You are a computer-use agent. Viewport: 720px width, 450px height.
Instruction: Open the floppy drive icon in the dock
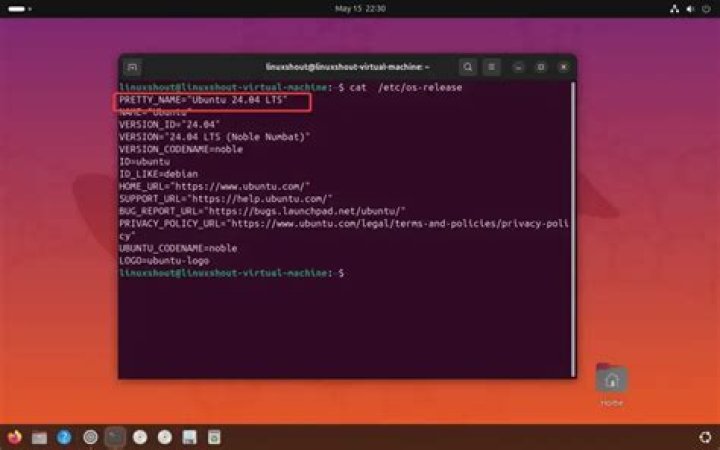tap(189, 437)
